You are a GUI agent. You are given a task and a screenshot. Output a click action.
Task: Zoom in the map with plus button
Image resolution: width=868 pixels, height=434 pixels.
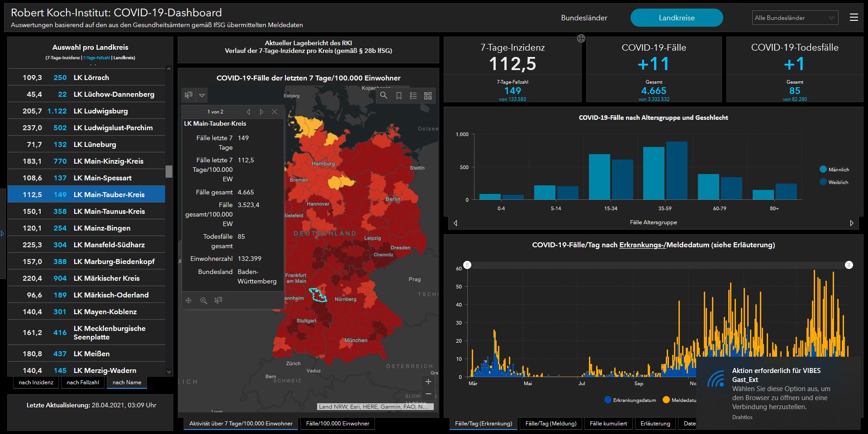point(428,382)
